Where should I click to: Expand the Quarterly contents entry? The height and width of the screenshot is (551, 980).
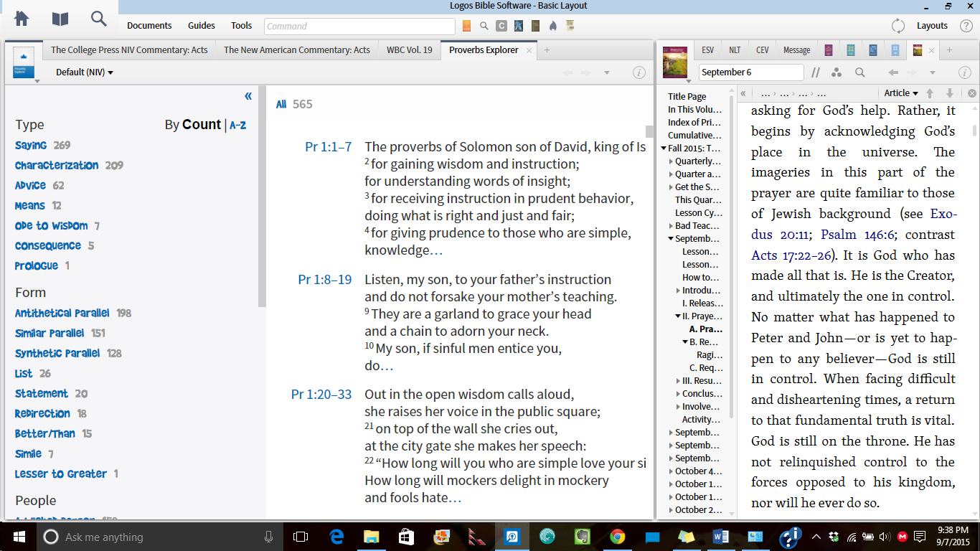point(671,161)
